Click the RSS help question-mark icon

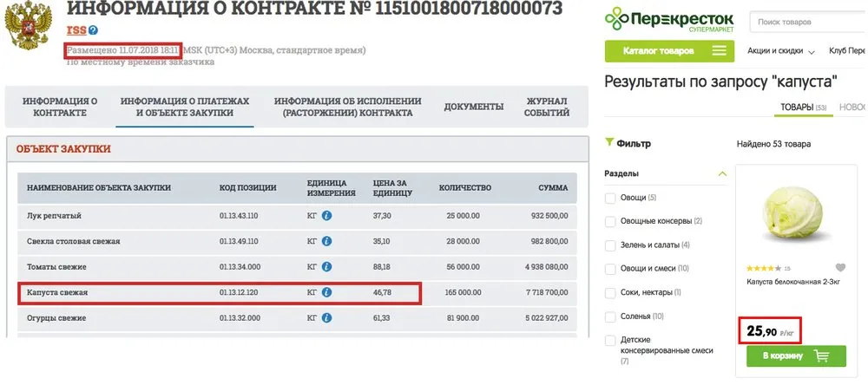pos(93,30)
